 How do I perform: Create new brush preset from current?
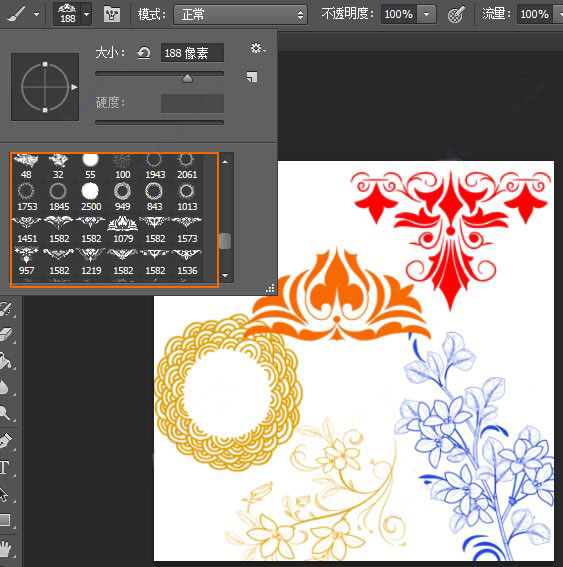tap(252, 77)
